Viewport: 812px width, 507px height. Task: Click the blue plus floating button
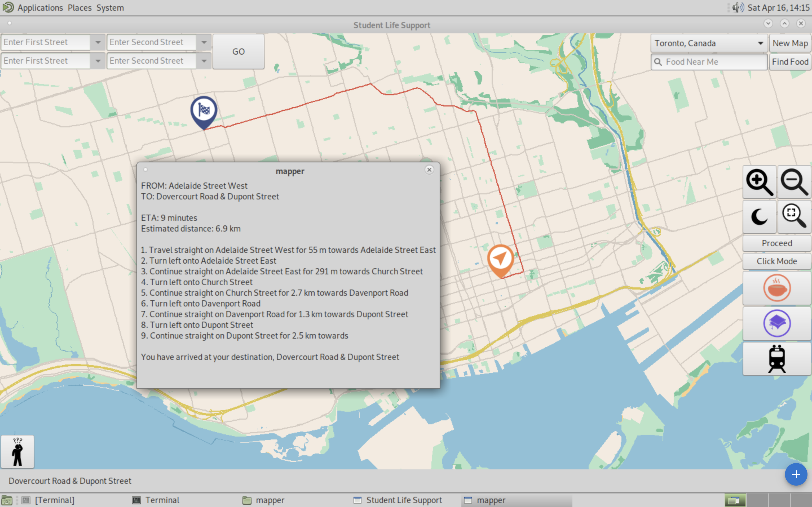click(x=796, y=474)
